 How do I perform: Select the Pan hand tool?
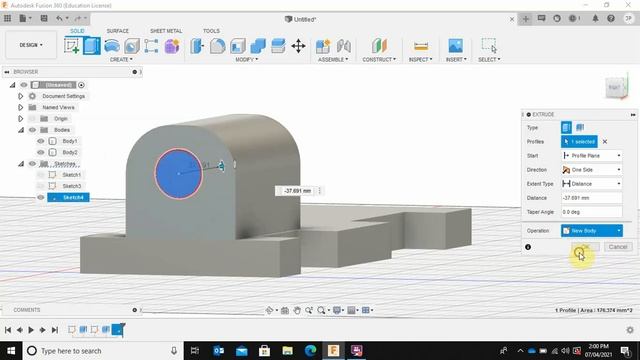[x=297, y=310]
